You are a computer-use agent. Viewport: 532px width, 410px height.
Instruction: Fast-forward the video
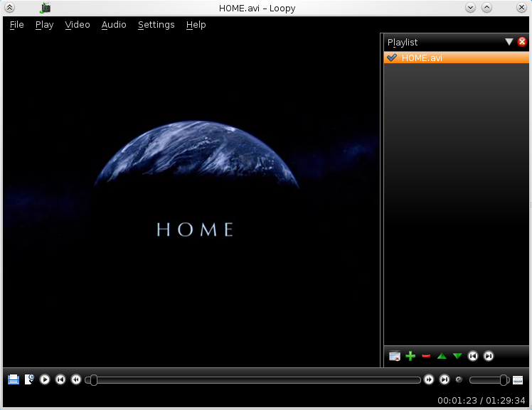(x=429, y=379)
